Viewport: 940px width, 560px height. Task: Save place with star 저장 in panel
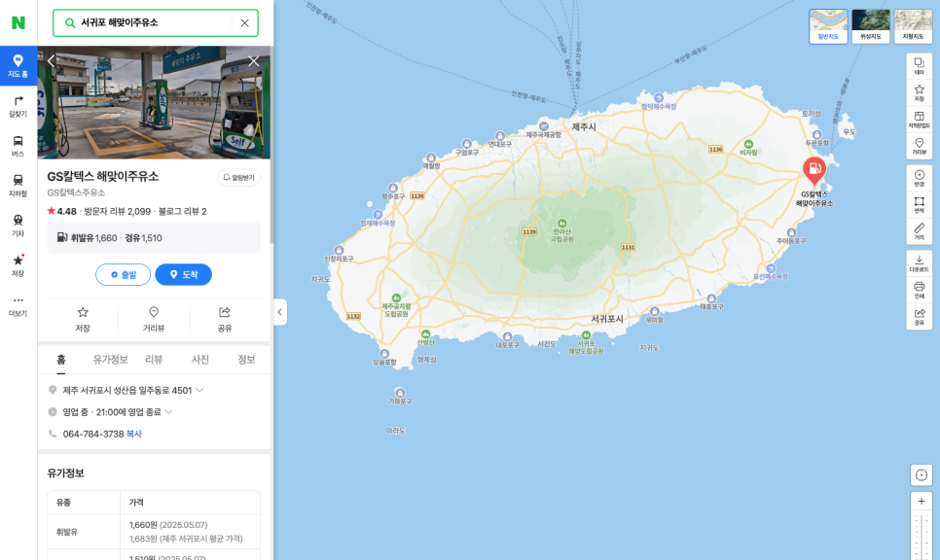point(83,319)
